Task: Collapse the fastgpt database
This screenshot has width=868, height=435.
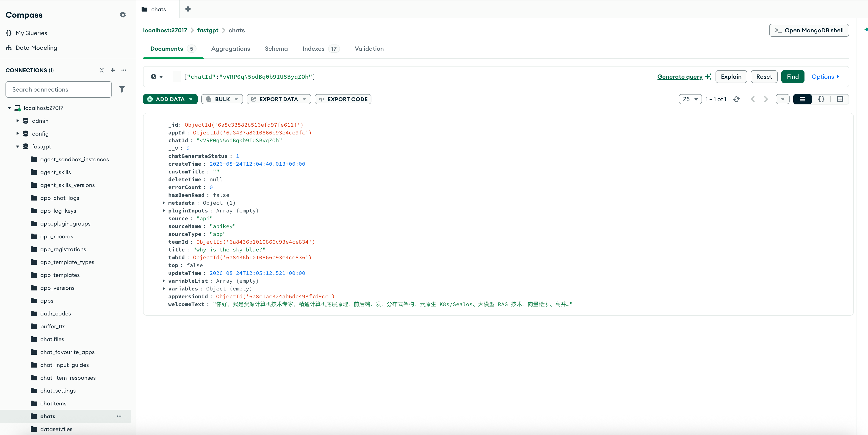Action: (17, 146)
